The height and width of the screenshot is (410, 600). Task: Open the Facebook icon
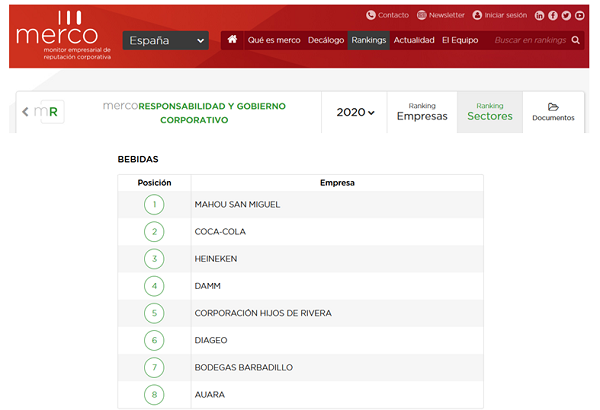(x=553, y=15)
